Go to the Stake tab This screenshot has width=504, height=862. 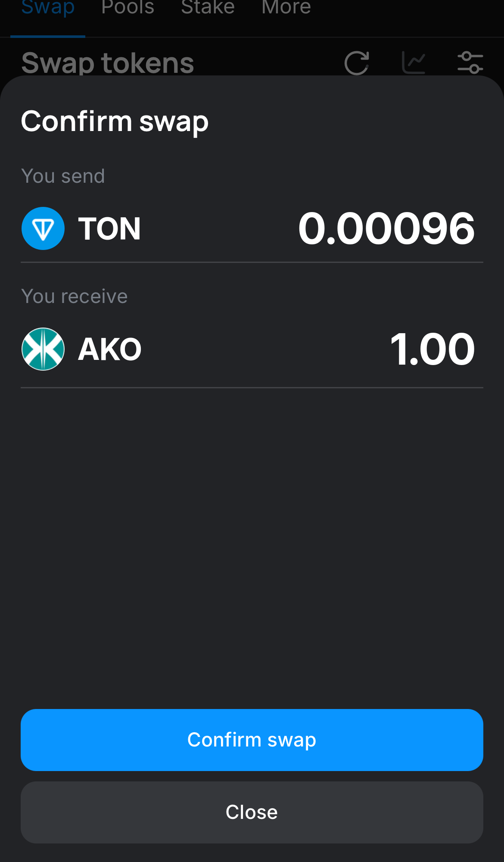[x=208, y=9]
